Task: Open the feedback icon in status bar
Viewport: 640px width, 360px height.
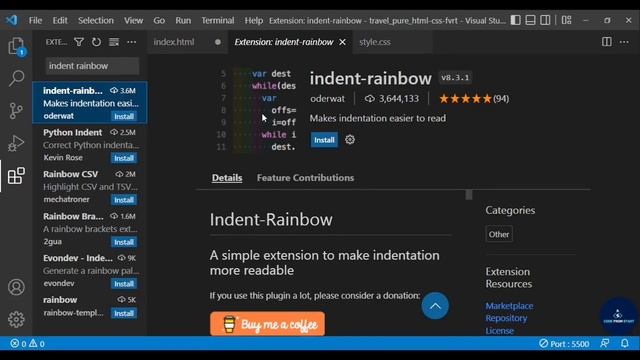Action: [604, 343]
